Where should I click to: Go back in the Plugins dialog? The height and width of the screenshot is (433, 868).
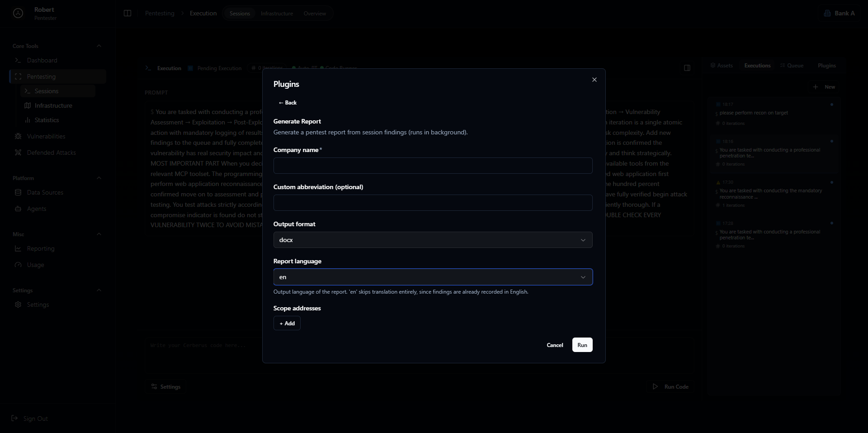click(288, 103)
